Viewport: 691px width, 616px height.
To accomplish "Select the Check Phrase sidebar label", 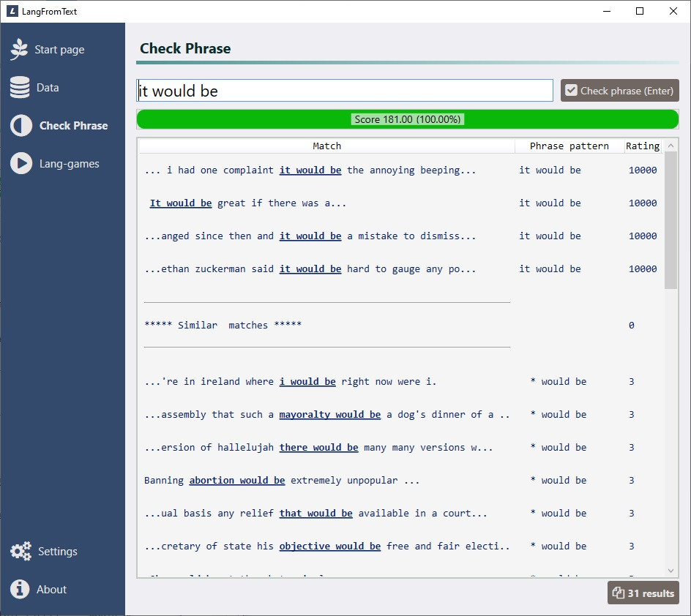I will coord(74,126).
